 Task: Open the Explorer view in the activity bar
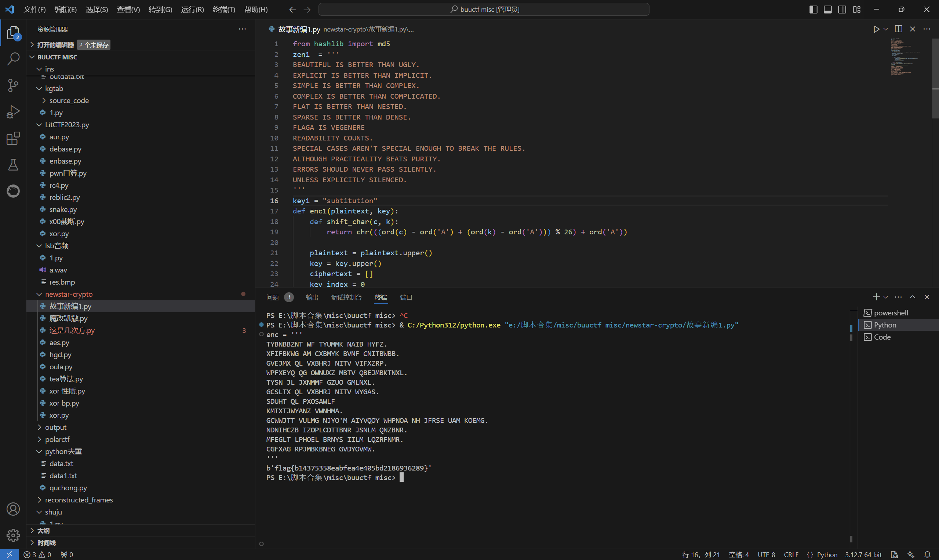[x=13, y=33]
